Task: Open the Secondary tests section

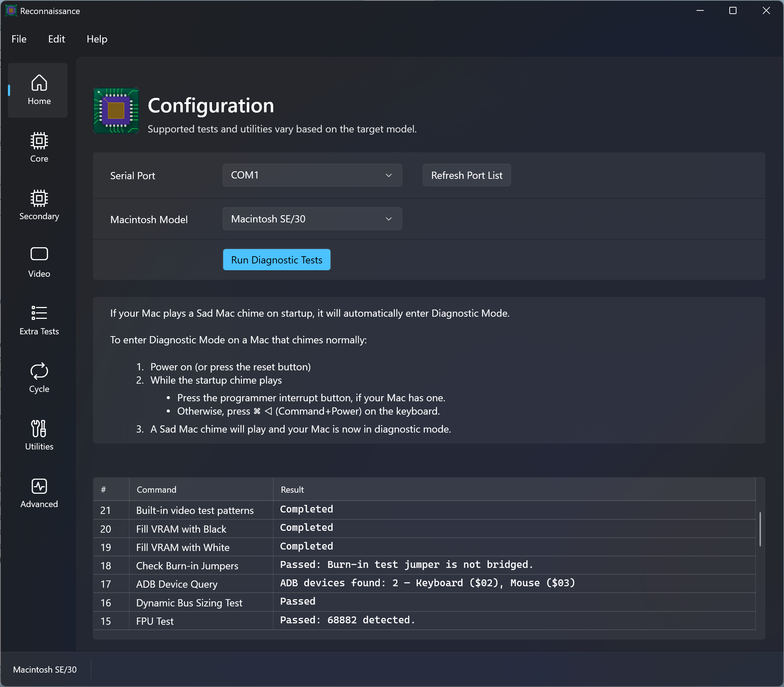Action: (x=39, y=205)
